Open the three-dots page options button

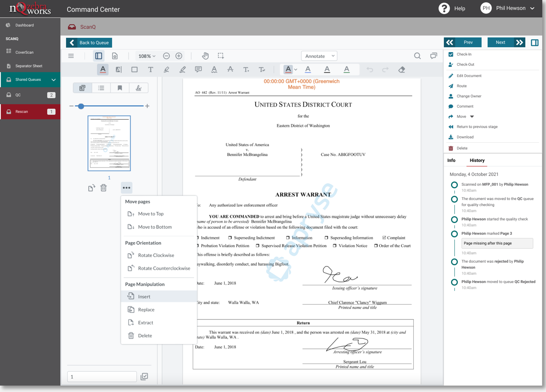point(126,188)
